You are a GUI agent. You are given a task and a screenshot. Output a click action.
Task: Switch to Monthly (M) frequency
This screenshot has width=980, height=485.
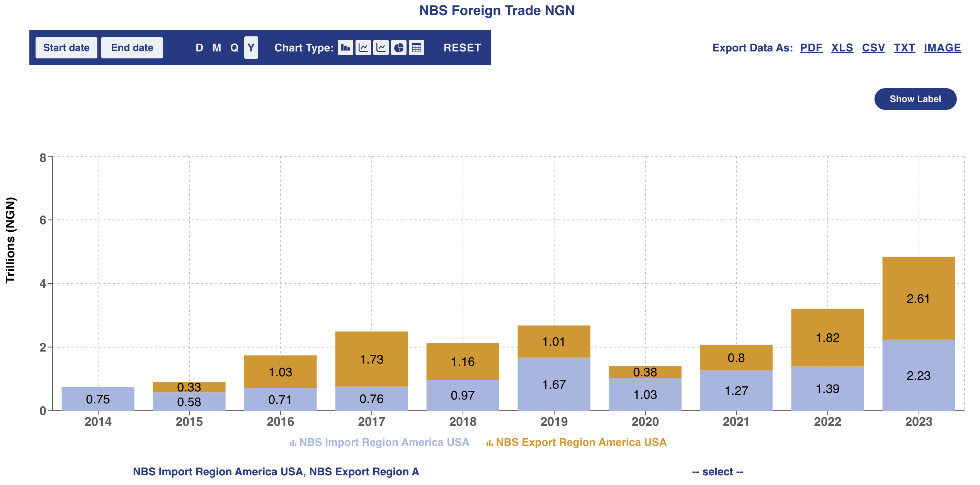(x=216, y=48)
